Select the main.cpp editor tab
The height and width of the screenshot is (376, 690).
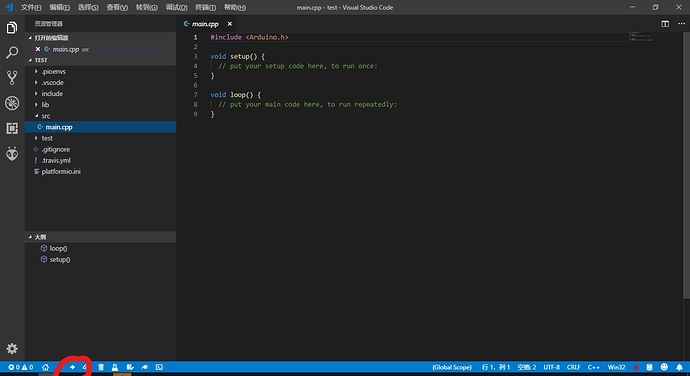[x=205, y=24]
